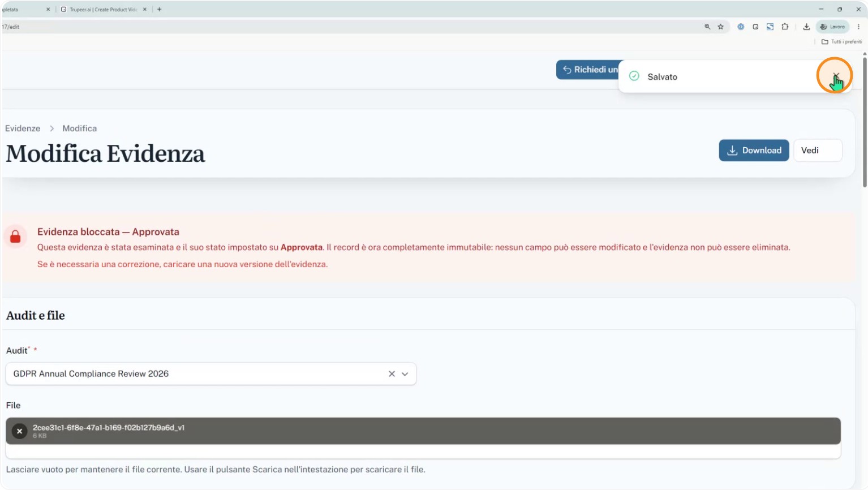The image size is (868, 490).
Task: Bookmark this page with the star icon
Action: pos(721,27)
